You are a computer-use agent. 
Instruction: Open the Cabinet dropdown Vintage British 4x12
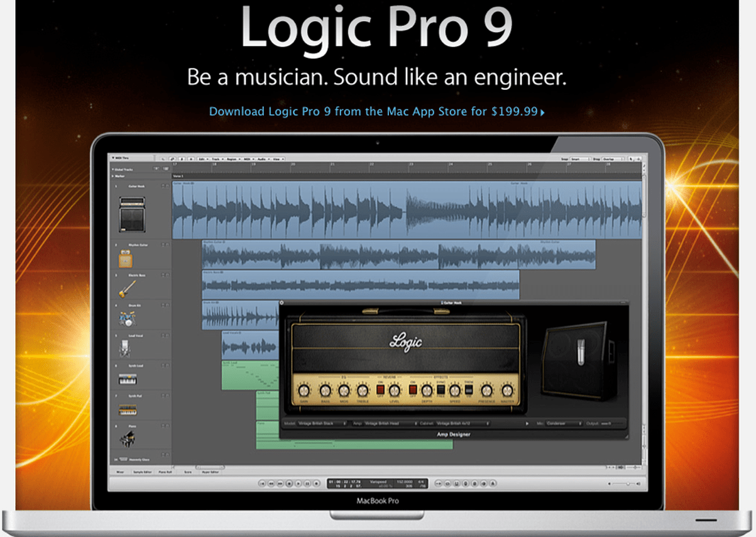[x=463, y=424]
